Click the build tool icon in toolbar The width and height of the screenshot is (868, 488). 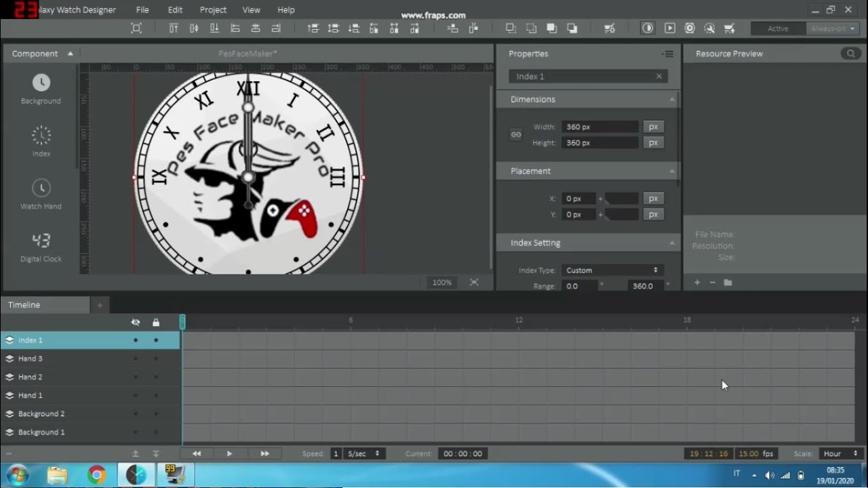[610, 28]
